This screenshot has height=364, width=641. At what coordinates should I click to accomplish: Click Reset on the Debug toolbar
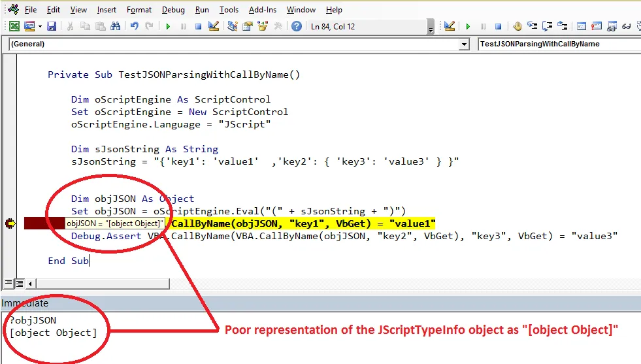498,27
